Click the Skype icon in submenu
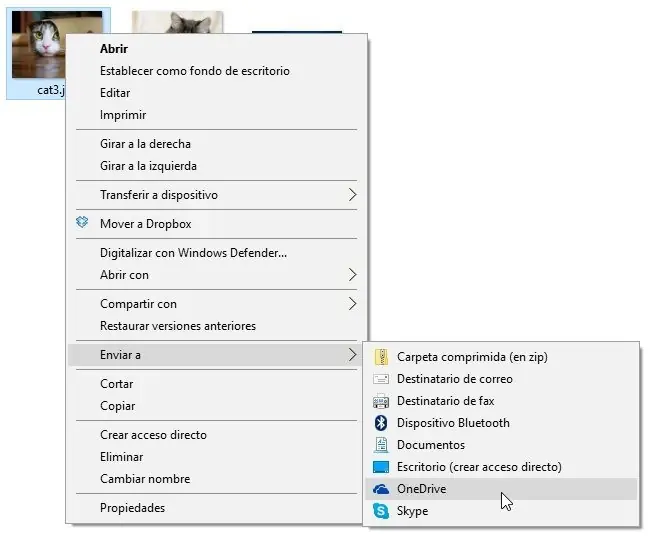 pyautogui.click(x=381, y=511)
